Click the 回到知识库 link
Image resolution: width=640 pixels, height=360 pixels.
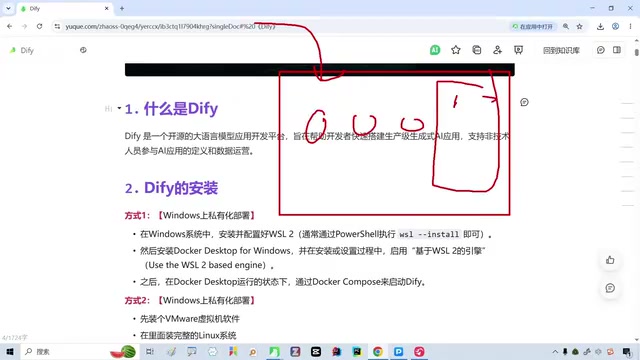coord(561,50)
